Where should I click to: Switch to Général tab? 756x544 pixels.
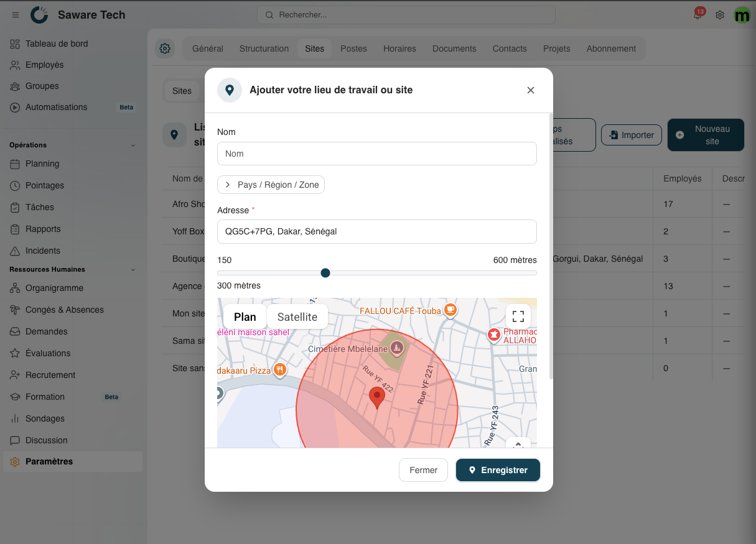[208, 48]
